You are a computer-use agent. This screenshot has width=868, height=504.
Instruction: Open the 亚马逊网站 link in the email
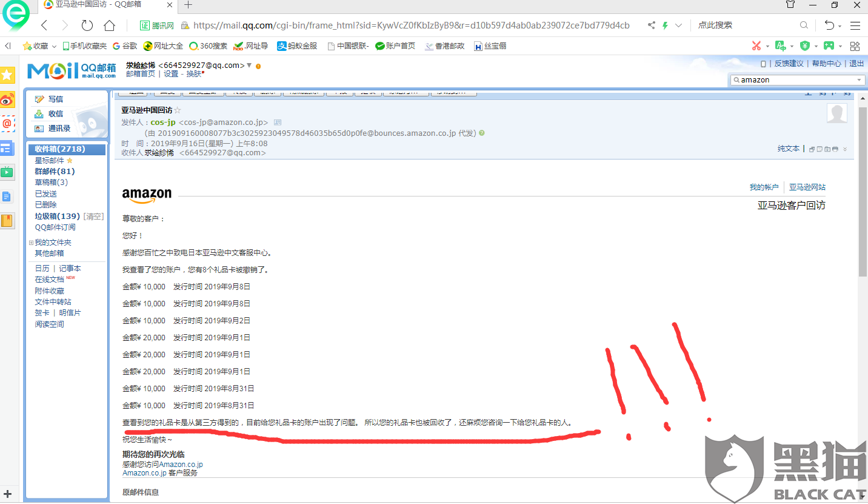pos(807,187)
